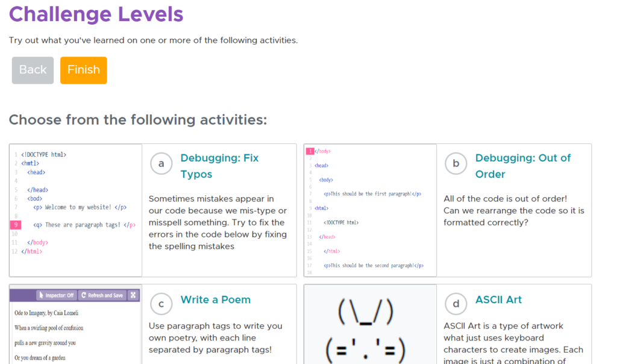The width and height of the screenshot is (617, 364).
Task: Pick the circle 'd' activity bubble
Action: coord(456,304)
